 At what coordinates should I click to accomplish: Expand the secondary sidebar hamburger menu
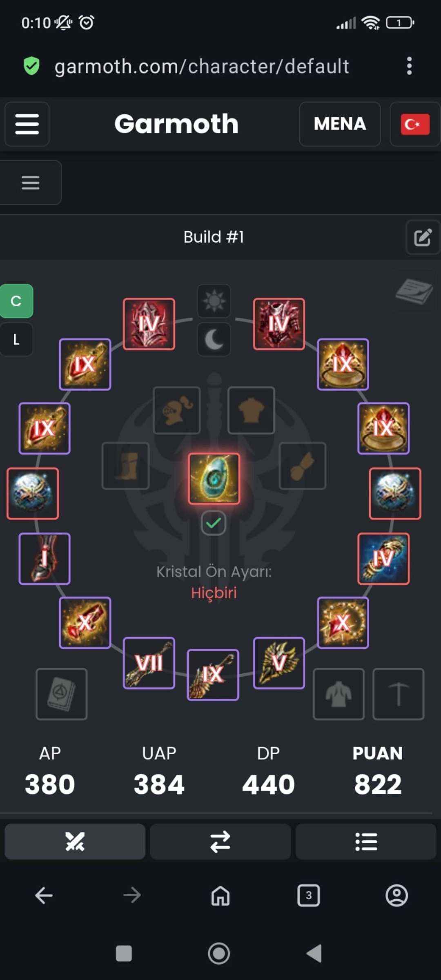point(31,183)
